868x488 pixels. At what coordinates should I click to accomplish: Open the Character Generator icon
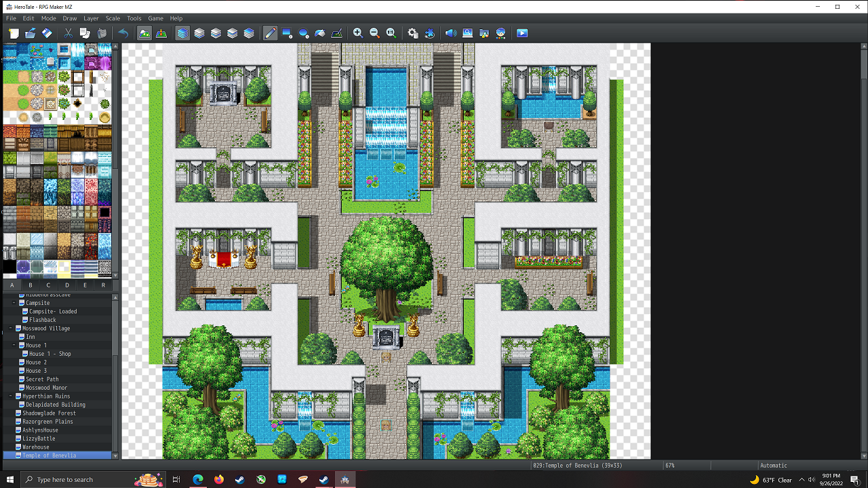pos(500,33)
